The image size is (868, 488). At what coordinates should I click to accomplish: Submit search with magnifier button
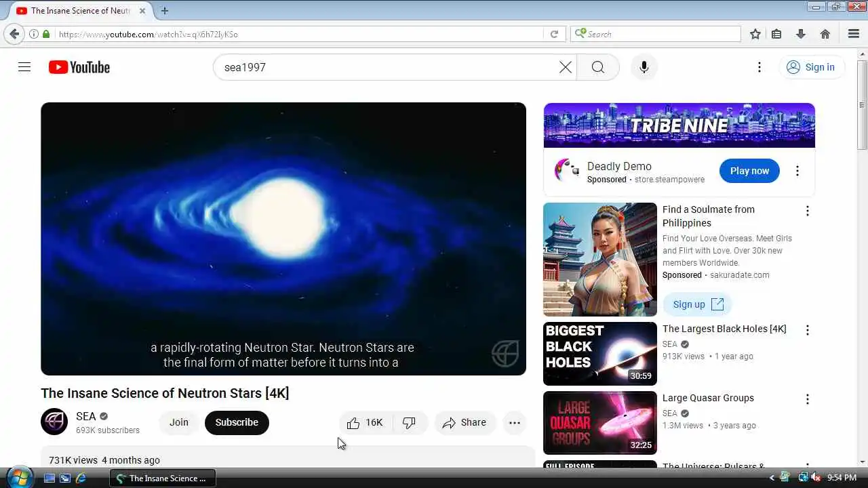(597, 67)
